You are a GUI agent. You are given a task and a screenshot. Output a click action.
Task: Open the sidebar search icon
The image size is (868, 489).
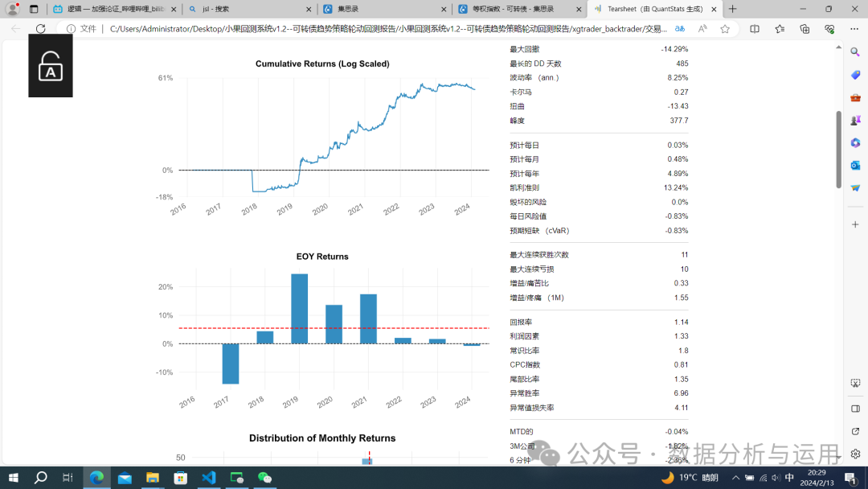[855, 52]
